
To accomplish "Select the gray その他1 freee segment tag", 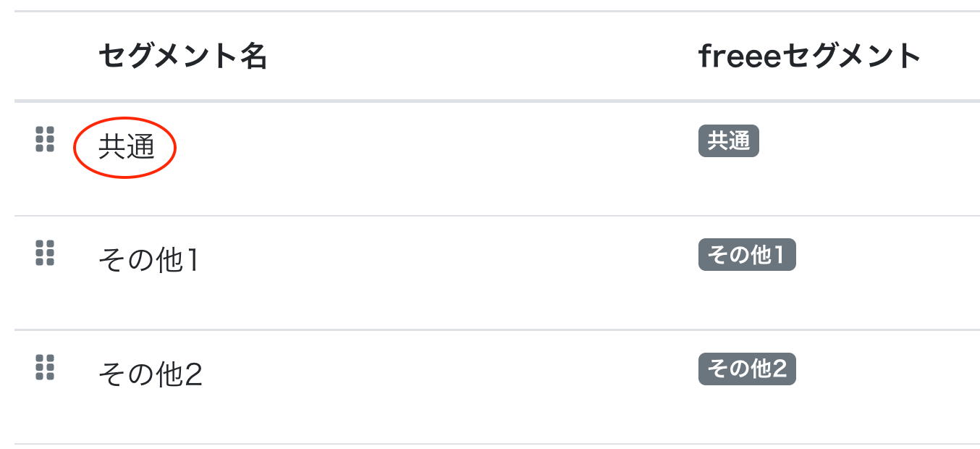I will (x=747, y=255).
